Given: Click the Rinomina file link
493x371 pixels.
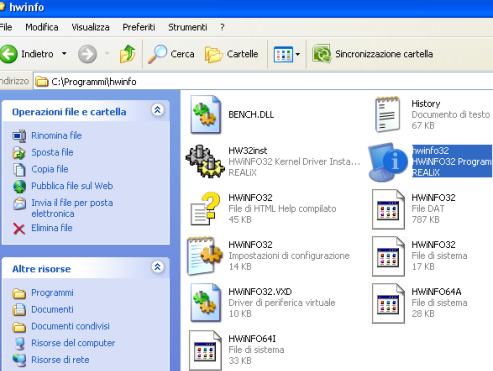Looking at the screenshot, I should point(56,136).
